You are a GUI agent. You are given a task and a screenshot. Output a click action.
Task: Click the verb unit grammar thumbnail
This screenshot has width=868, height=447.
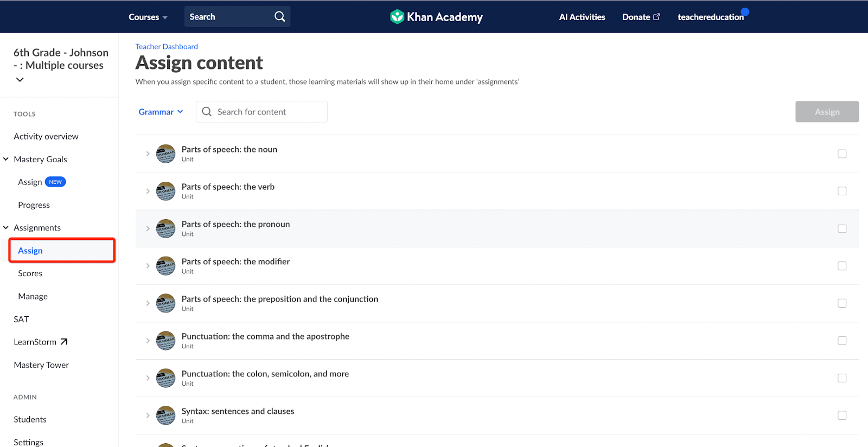coord(165,191)
